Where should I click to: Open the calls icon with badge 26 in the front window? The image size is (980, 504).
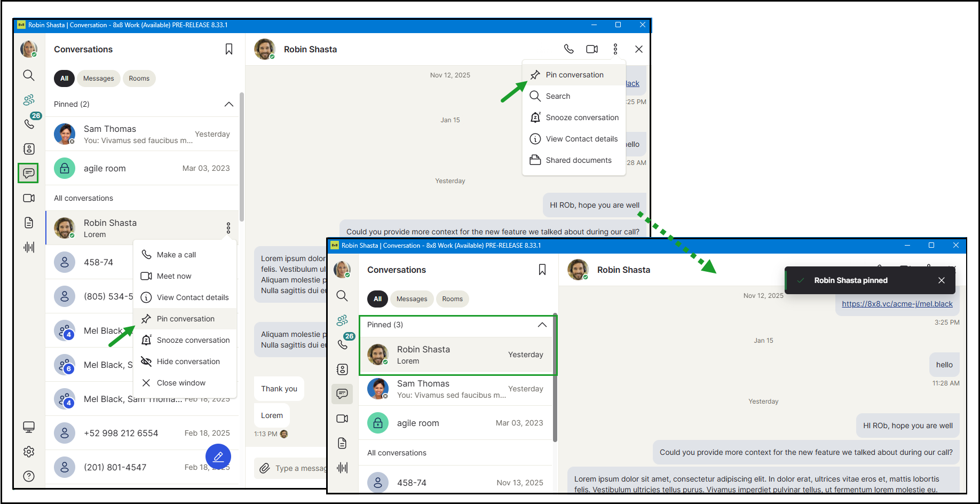pyautogui.click(x=343, y=344)
